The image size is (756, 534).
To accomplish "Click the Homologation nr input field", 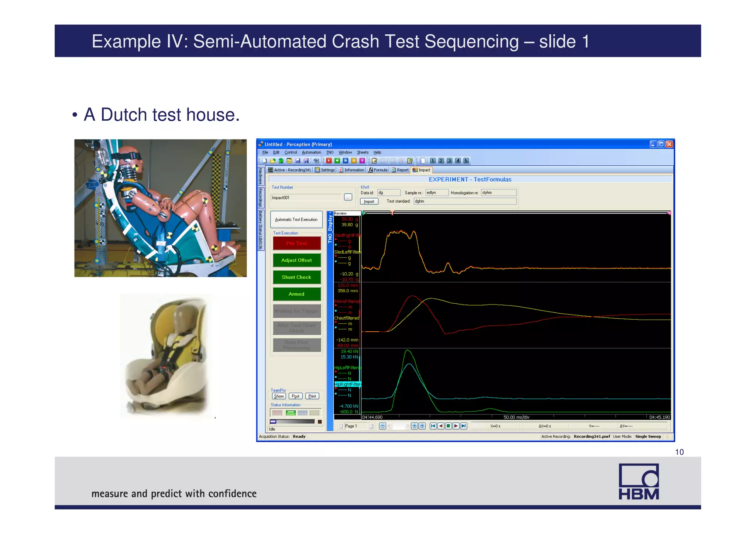I will [x=499, y=193].
